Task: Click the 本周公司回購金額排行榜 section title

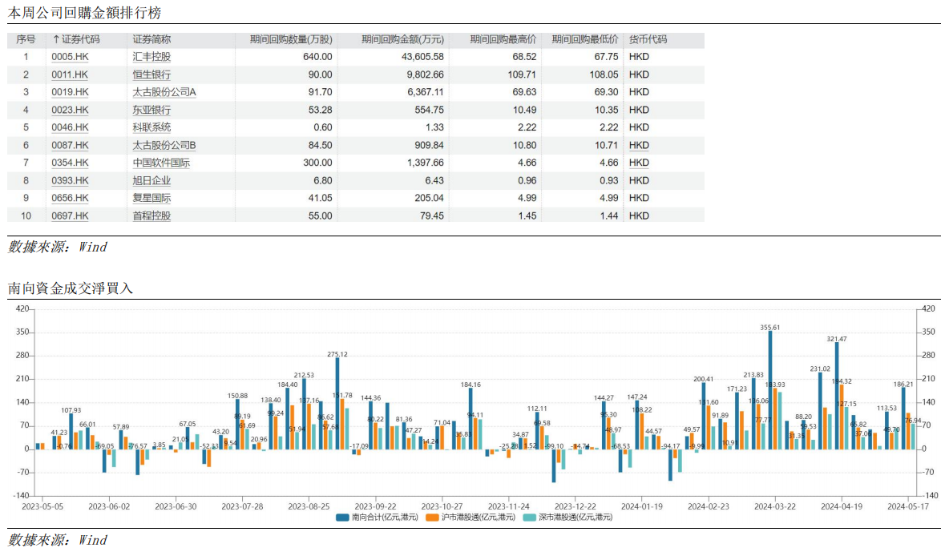Action: pyautogui.click(x=85, y=13)
